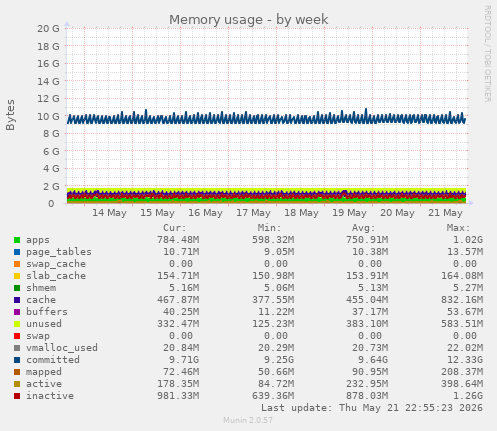Click the mapped brown legend swatch
497x431 pixels.
tap(17, 372)
